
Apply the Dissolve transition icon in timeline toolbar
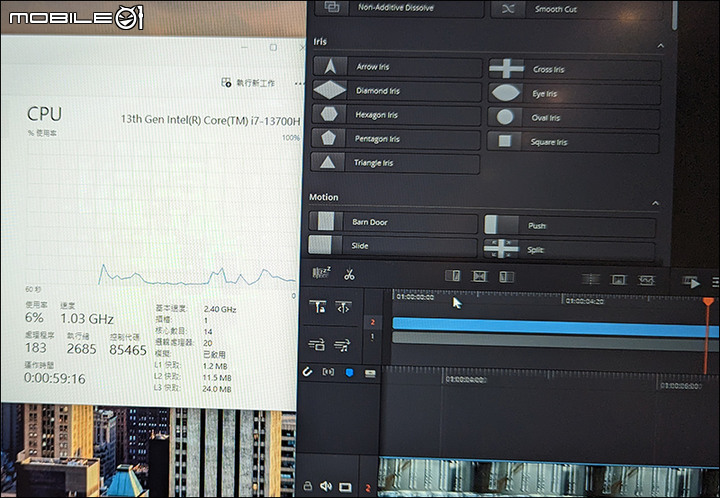479,276
